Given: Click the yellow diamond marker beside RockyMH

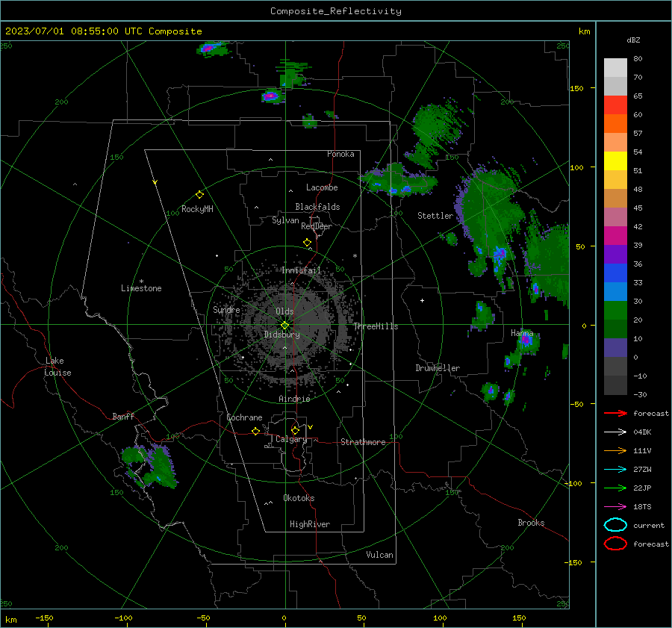Looking at the screenshot, I should [199, 195].
